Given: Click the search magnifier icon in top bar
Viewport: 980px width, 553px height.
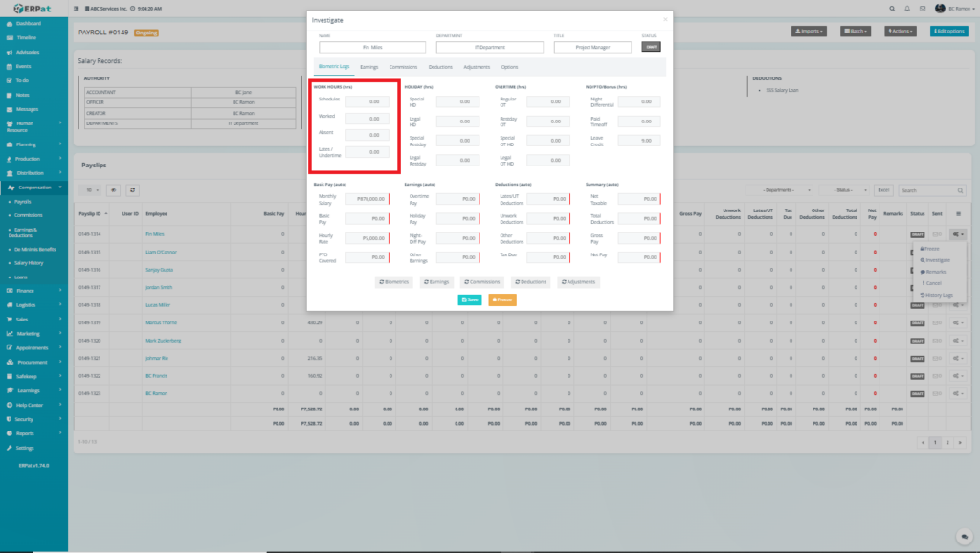Looking at the screenshot, I should point(892,8).
